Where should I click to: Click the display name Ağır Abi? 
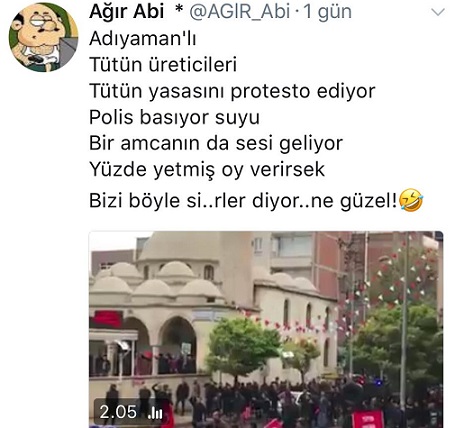click(127, 12)
